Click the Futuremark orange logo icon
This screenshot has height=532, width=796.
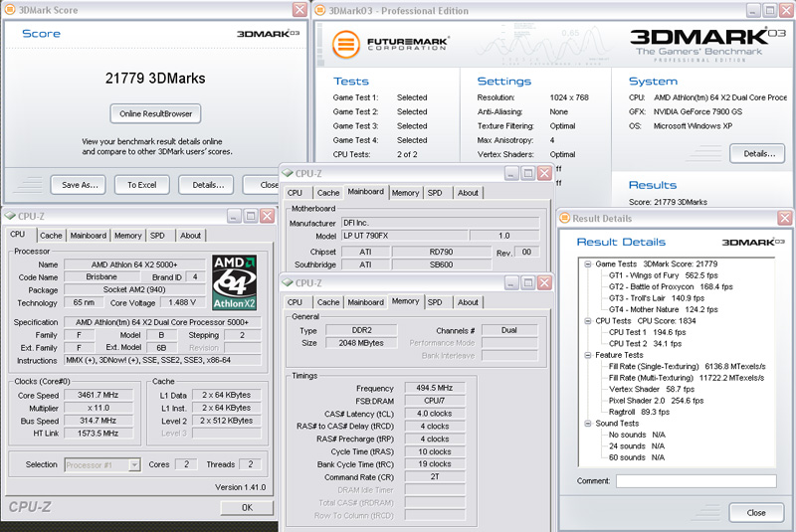point(345,44)
